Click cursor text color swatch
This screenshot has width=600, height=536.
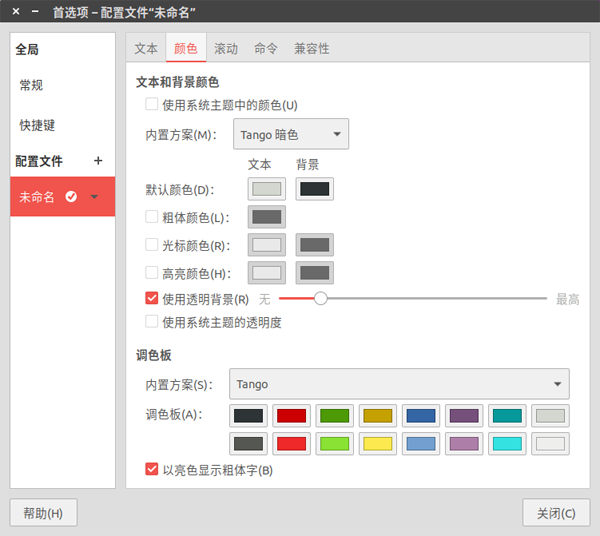coord(267,245)
